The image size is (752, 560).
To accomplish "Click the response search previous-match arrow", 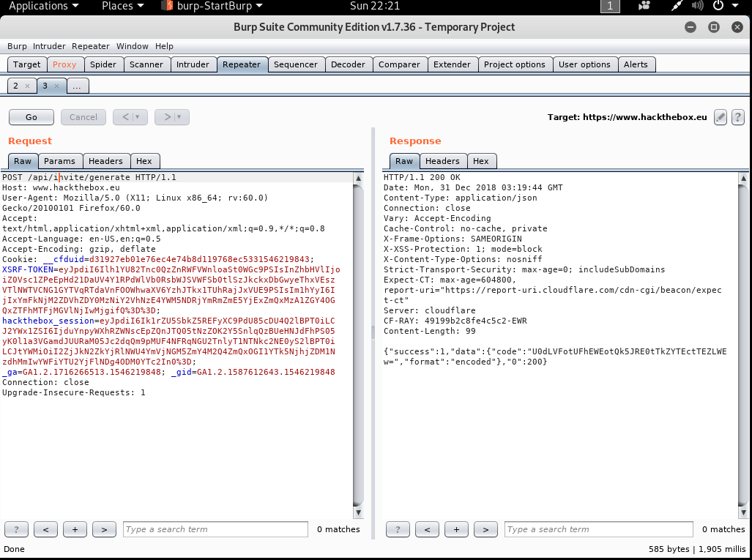I will click(427, 529).
